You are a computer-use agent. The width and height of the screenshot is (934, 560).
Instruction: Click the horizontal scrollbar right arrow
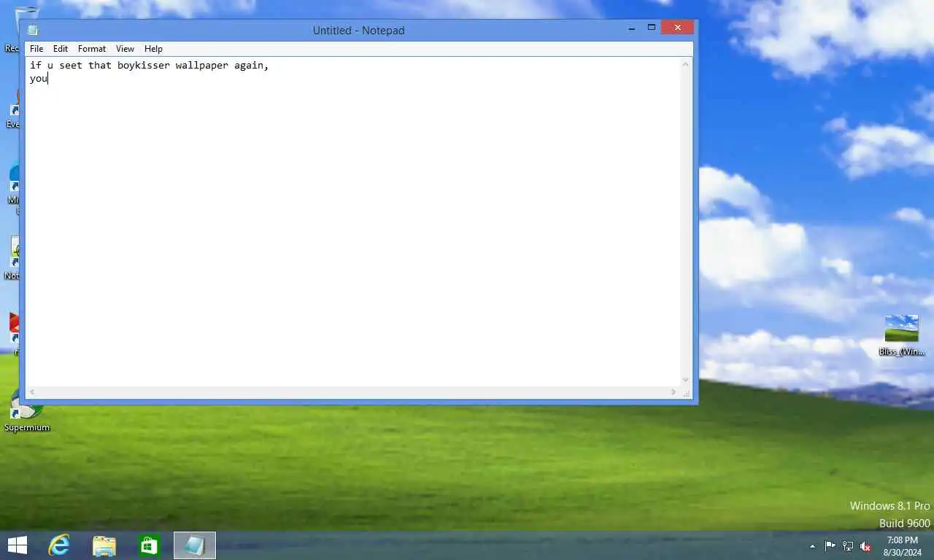(x=674, y=392)
